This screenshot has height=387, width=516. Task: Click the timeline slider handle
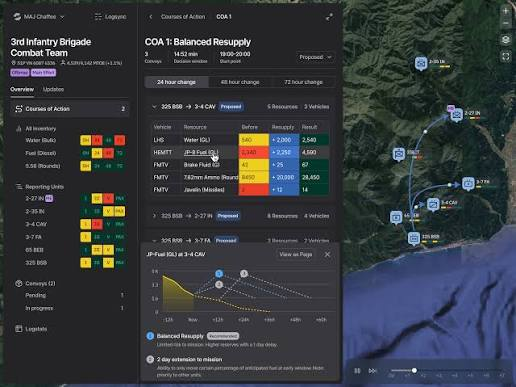[x=414, y=370]
